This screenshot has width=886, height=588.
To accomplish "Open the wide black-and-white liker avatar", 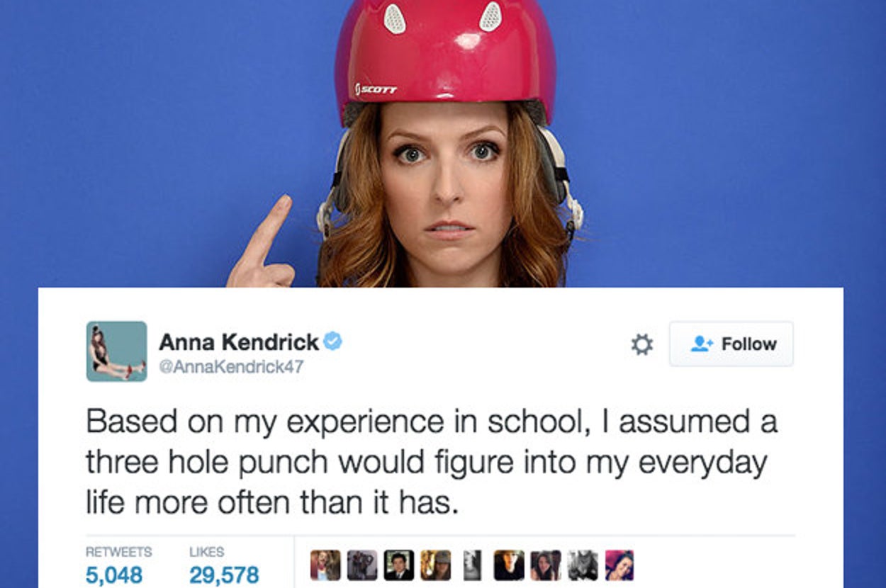I will pos(583,565).
